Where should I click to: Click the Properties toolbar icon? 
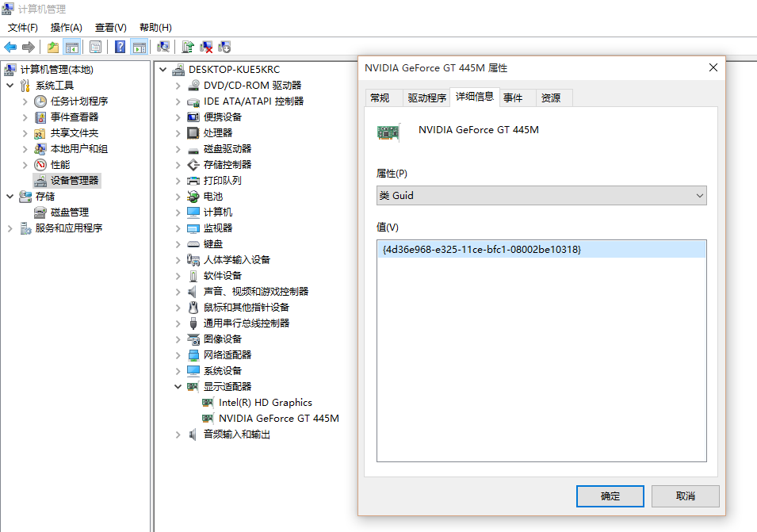click(96, 47)
